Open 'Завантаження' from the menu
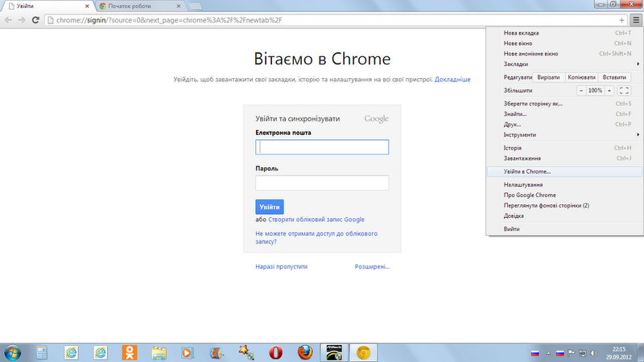The width and height of the screenshot is (644, 362). point(565,158)
